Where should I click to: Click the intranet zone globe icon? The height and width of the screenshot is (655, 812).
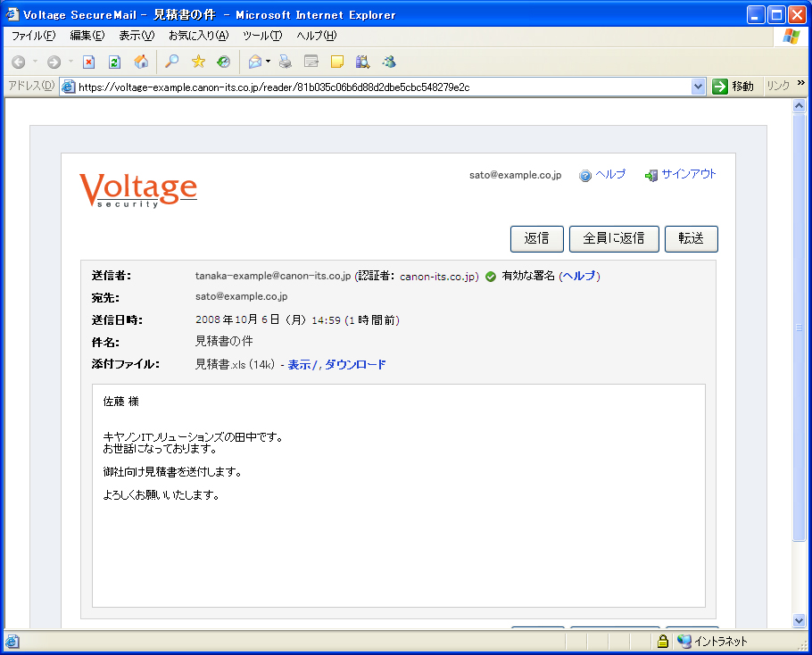(x=684, y=642)
